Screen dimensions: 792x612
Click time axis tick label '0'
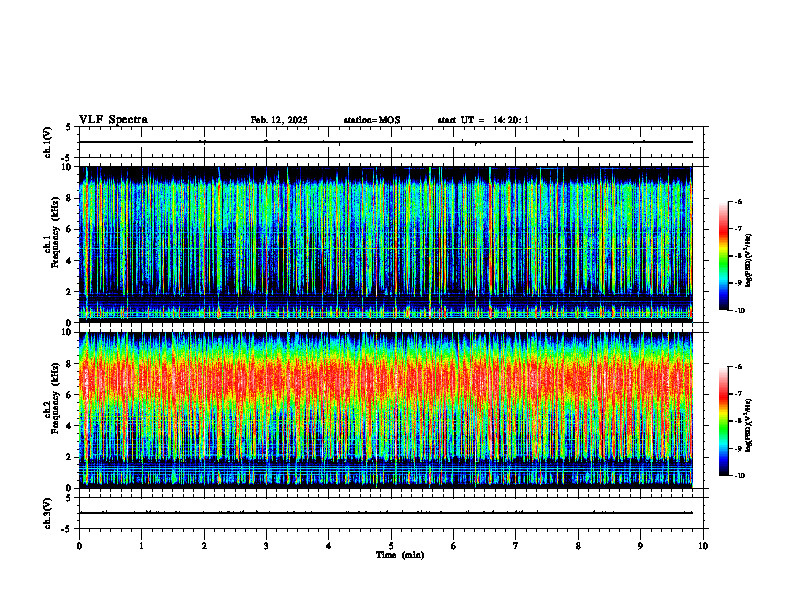point(79,546)
